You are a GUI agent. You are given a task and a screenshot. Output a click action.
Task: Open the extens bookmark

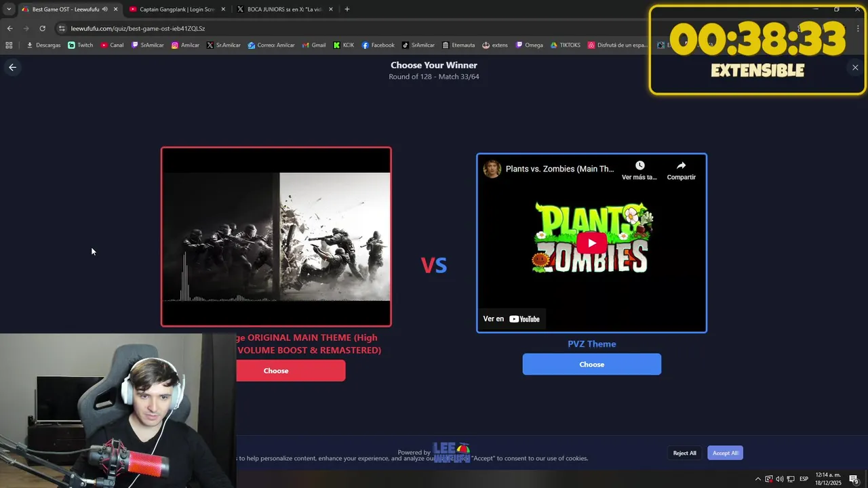pyautogui.click(x=495, y=45)
